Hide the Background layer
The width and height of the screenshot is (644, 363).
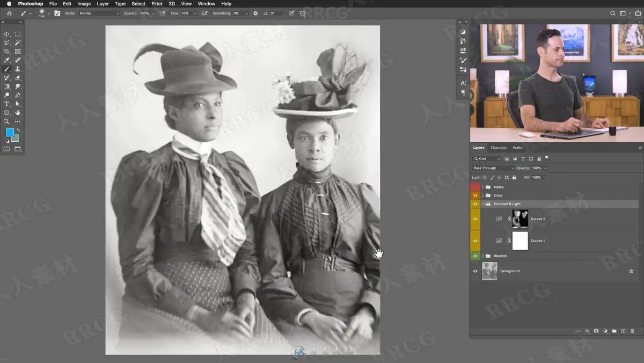475,271
